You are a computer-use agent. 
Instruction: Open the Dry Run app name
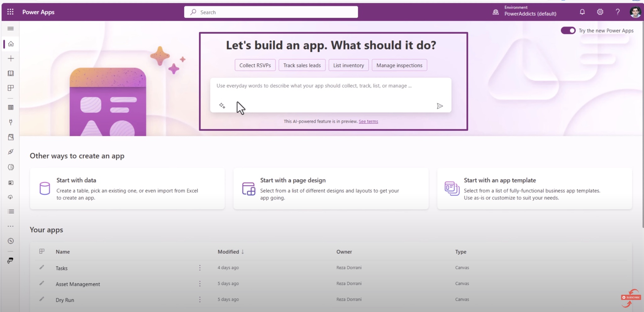click(65, 300)
